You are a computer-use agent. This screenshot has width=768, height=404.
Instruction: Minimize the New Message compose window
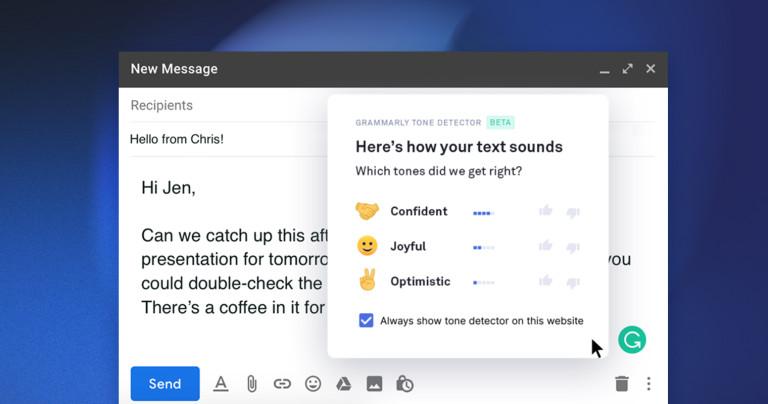click(605, 70)
